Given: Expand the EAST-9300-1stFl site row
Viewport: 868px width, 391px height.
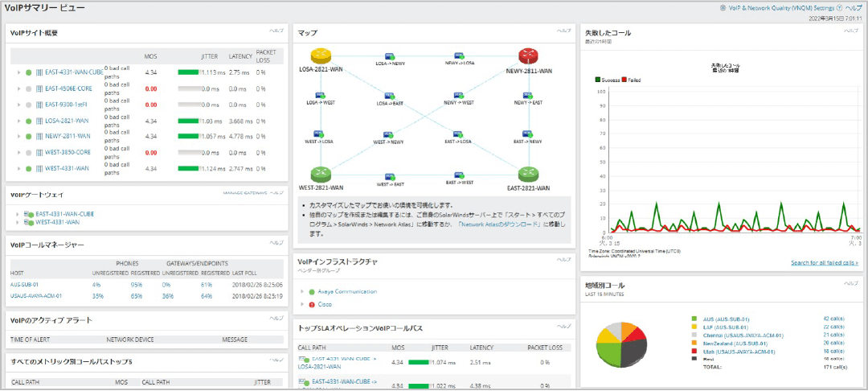Looking at the screenshot, I should pos(18,105).
